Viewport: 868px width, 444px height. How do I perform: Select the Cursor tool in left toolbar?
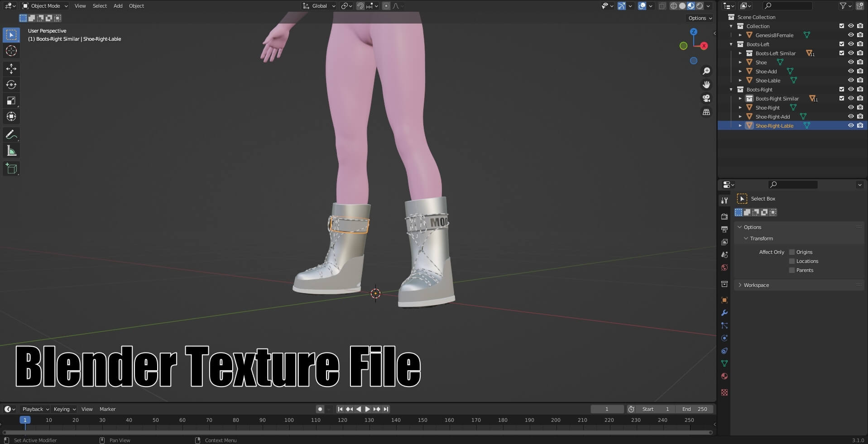click(11, 51)
